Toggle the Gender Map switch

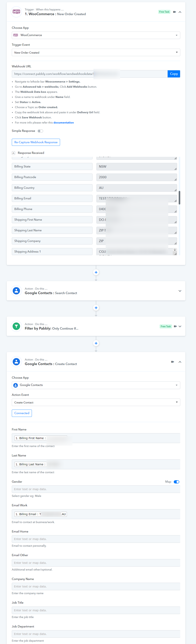point(177,482)
